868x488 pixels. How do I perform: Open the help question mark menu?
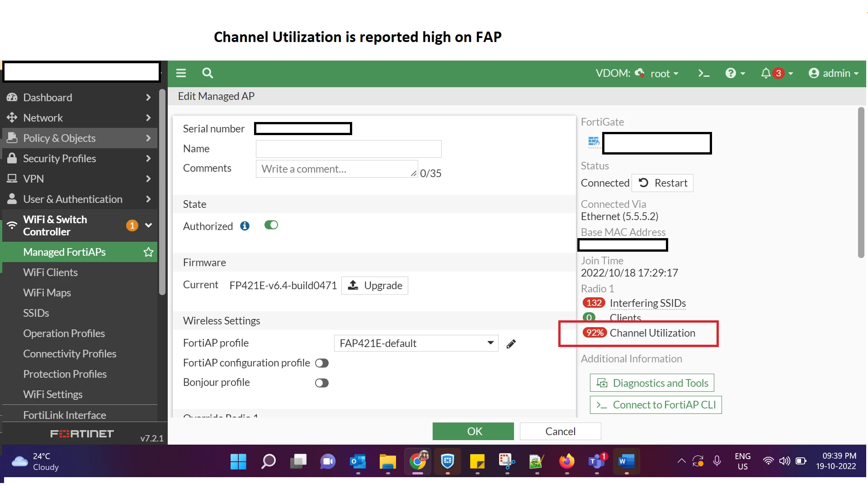click(735, 73)
